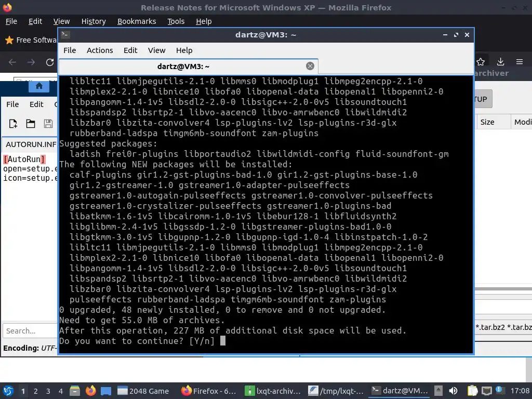Viewport: 532px width, 399px height.
Task: Switch to desktop workspace 3
Action: (48, 391)
